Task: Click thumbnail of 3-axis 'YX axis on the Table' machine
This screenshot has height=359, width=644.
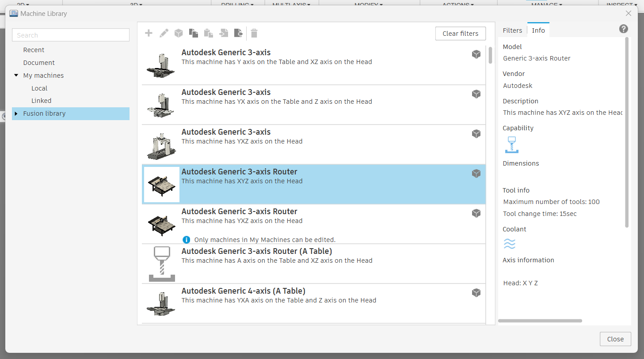Action: point(161,105)
